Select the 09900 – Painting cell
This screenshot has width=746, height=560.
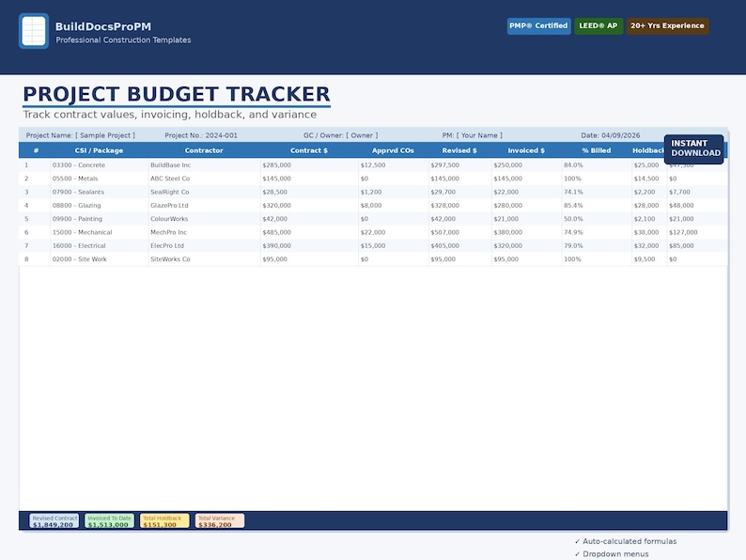point(99,219)
